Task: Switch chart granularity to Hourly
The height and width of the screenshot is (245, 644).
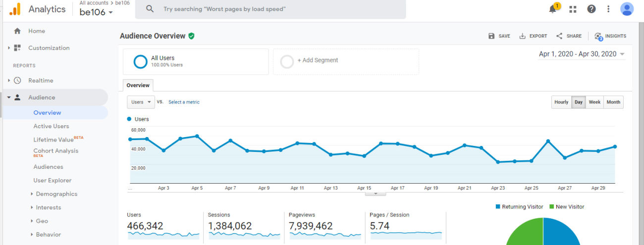Action: point(561,102)
